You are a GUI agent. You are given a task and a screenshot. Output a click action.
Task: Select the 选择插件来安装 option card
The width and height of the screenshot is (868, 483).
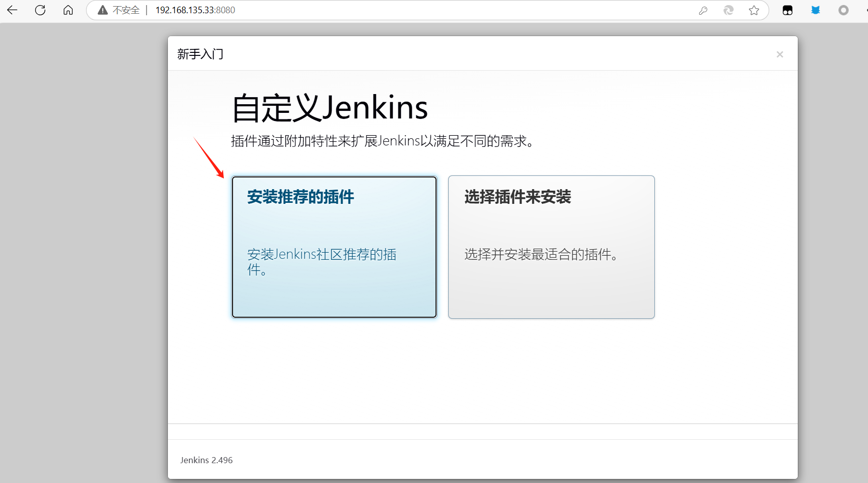point(551,247)
